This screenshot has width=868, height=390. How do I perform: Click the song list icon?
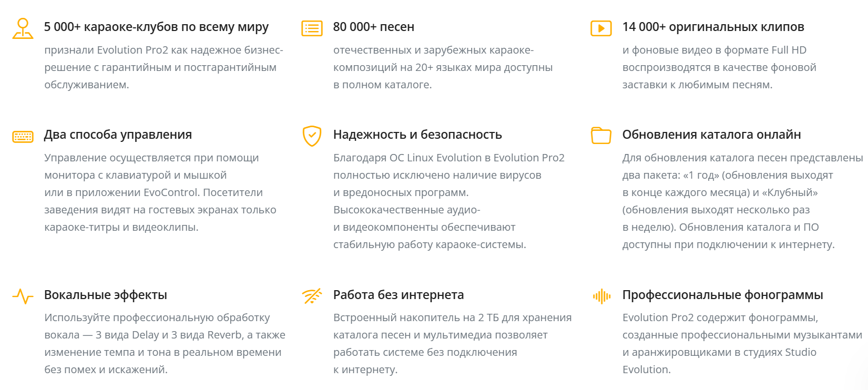coord(312,28)
